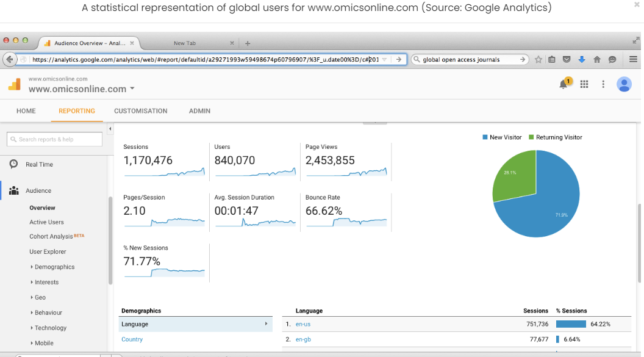Click the Google Analytics logo
Screen dimensions: 644x357
tap(15, 84)
